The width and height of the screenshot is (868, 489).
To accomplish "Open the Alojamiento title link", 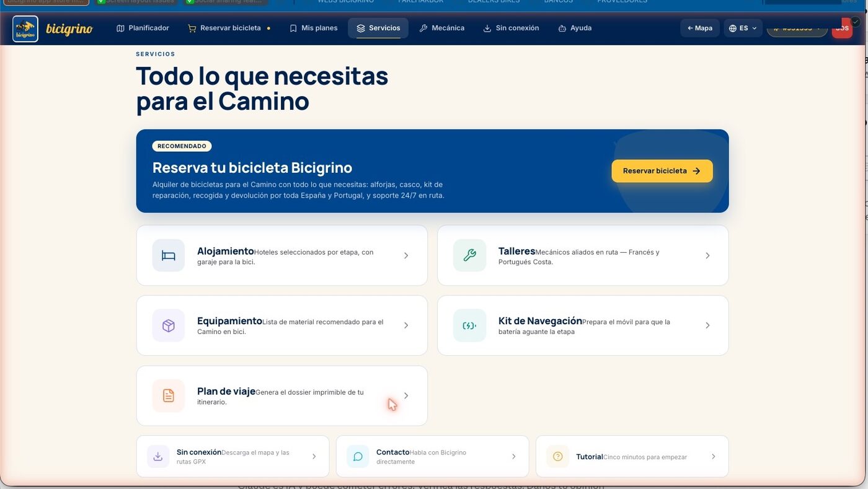I will click(226, 251).
